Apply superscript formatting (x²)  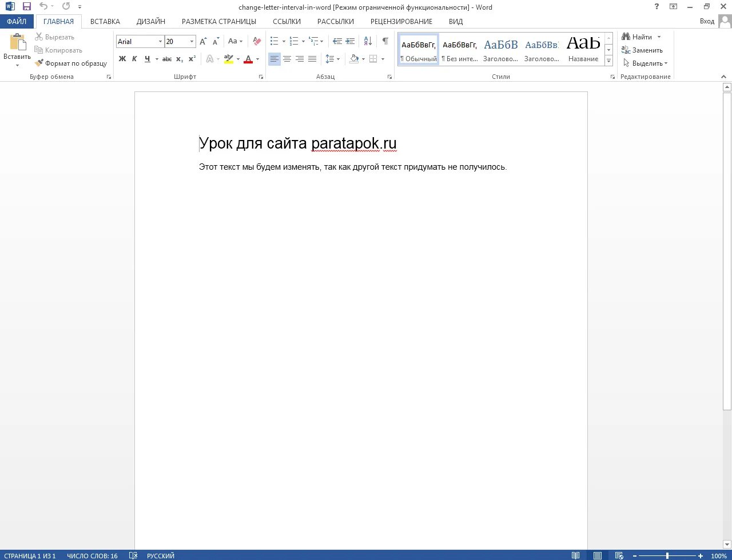tap(192, 59)
